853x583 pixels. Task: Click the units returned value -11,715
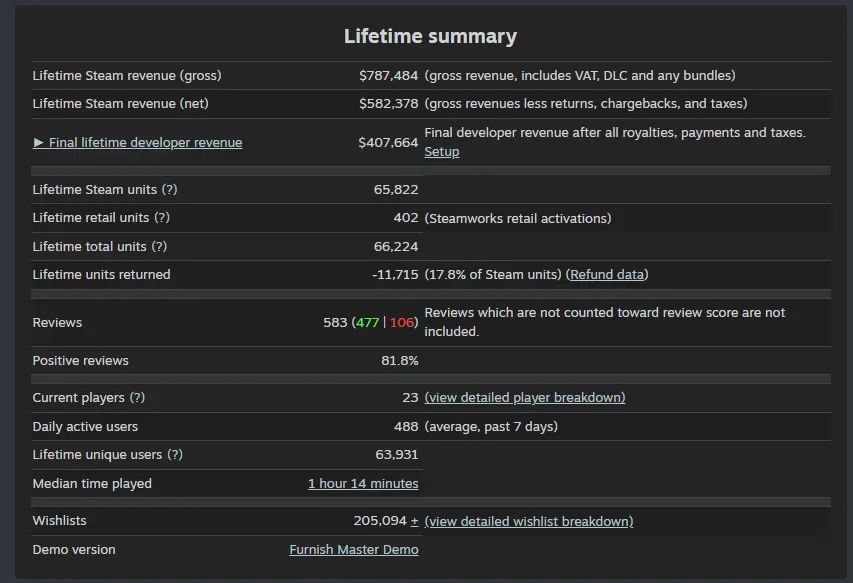coord(395,274)
